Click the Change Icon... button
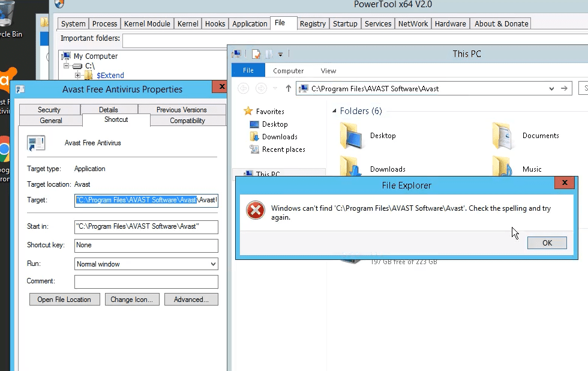Image resolution: width=588 pixels, height=371 pixels. pyautogui.click(x=132, y=300)
